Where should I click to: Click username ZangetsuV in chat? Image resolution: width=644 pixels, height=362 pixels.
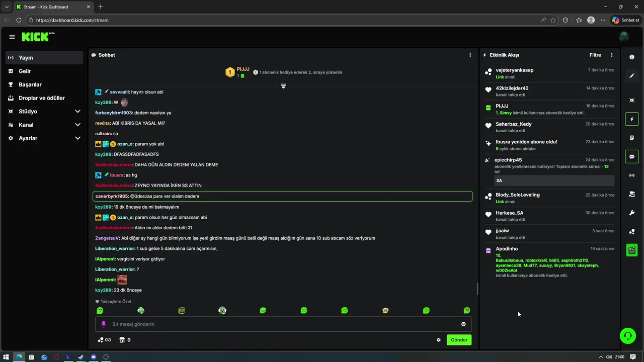(x=107, y=238)
